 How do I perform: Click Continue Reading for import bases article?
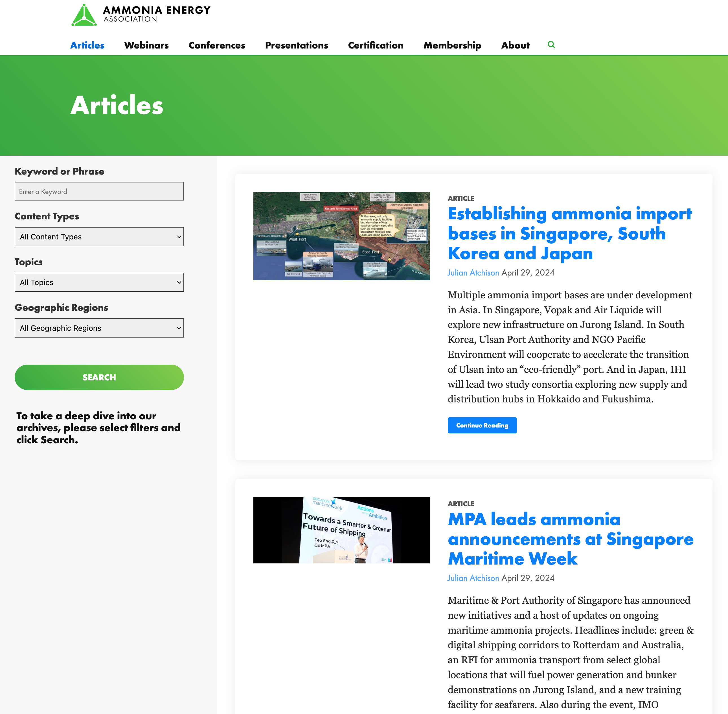(x=482, y=425)
